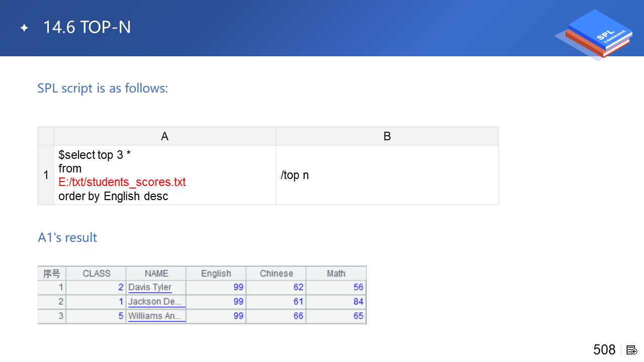Select column header A in script grid

coord(165,136)
